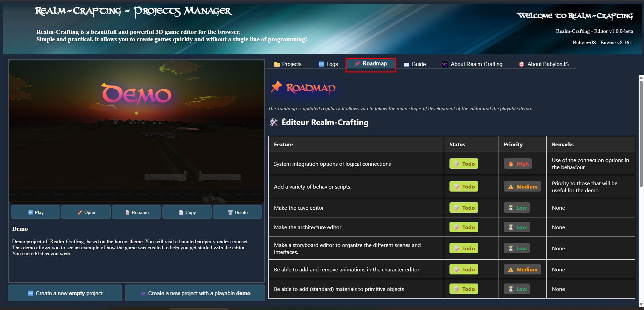The width and height of the screenshot is (644, 310).
Task: Select 'Add a variety of behavior scripts.' text
Action: (x=313, y=187)
